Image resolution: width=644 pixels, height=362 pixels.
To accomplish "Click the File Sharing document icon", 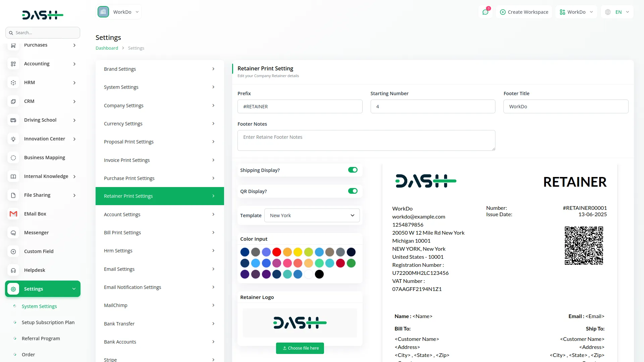I will click(13, 195).
